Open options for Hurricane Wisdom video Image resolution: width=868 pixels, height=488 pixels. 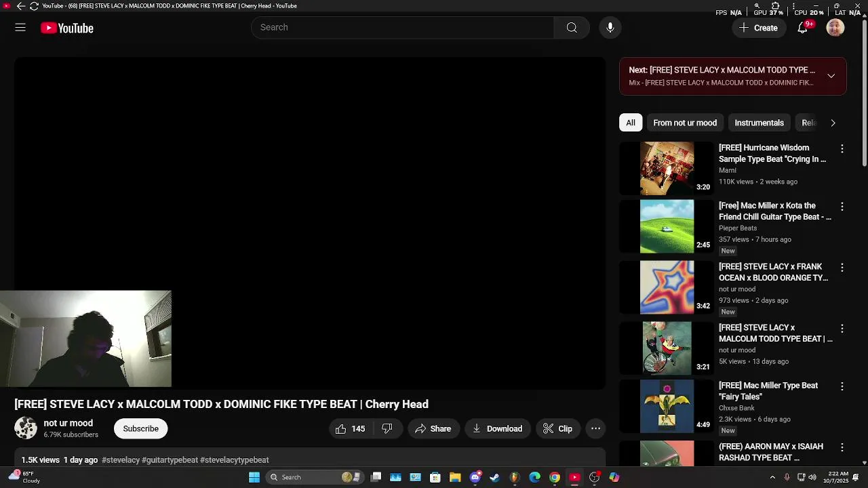coord(842,148)
